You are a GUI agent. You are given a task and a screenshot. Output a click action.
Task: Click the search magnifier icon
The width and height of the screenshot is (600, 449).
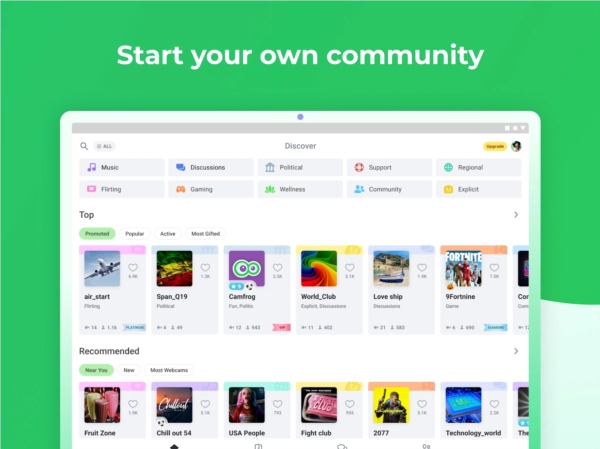pos(84,146)
